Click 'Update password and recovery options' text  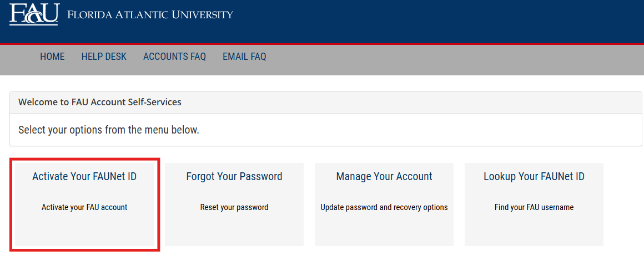(x=384, y=208)
